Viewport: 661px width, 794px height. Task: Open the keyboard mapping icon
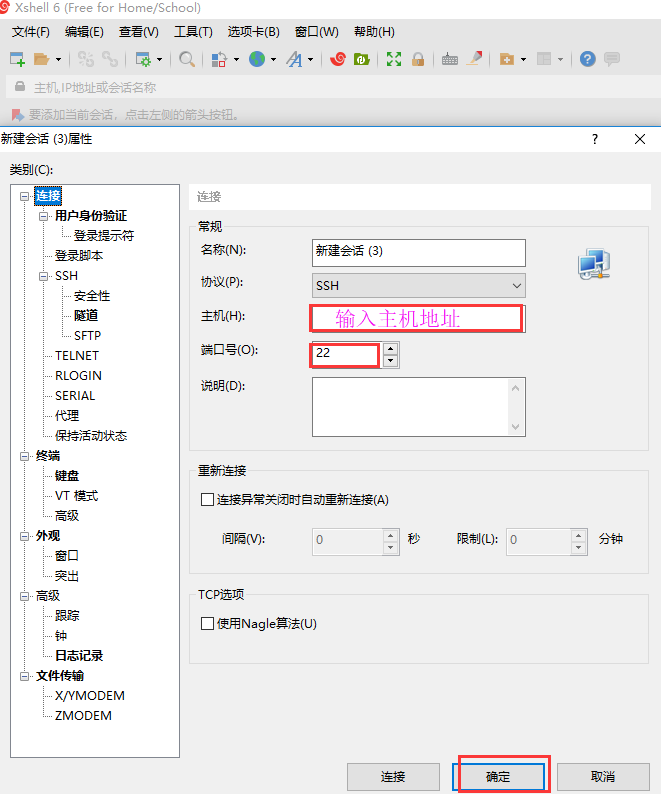[450, 59]
